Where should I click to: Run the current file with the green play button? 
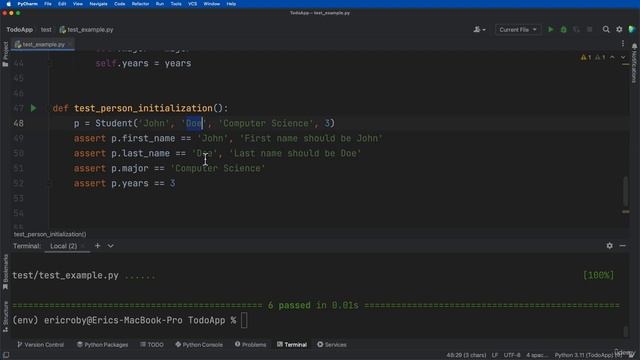(551, 29)
